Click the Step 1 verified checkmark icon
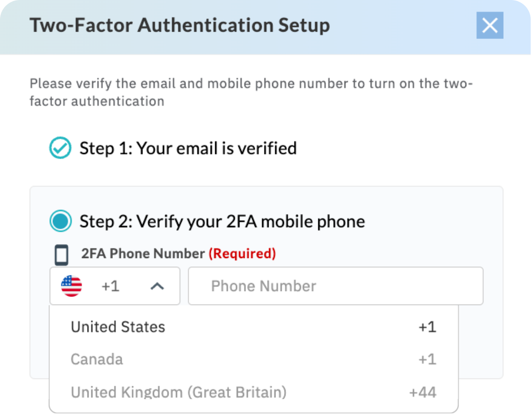Screen dimensions: 532x415 60,148
